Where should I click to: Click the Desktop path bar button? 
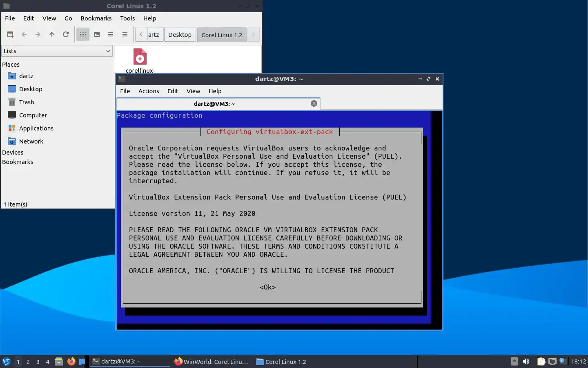click(180, 35)
